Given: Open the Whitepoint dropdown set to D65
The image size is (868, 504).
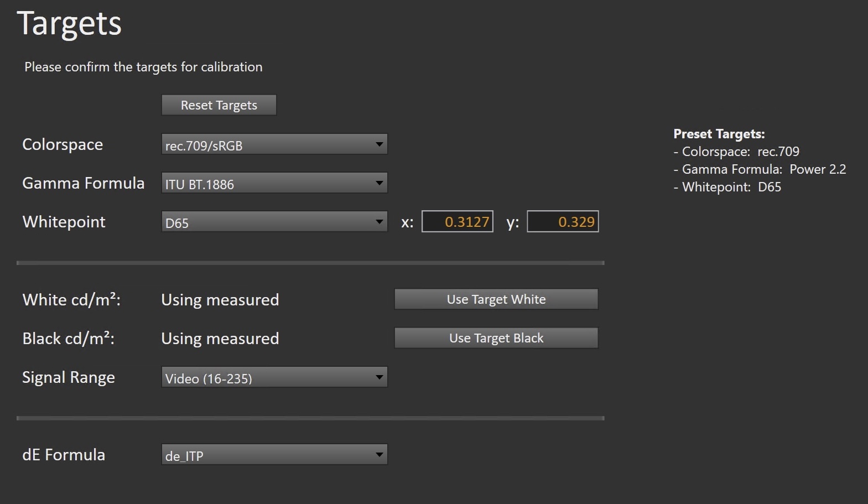Looking at the screenshot, I should (274, 222).
